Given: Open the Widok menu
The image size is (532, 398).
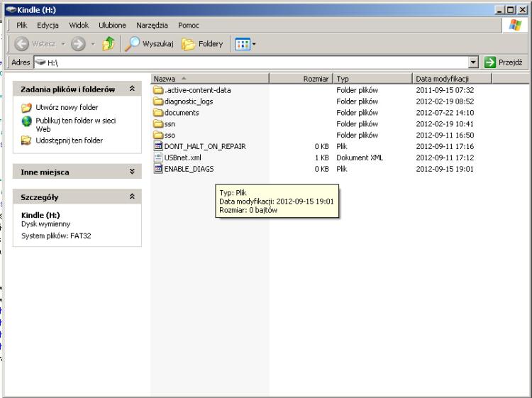Looking at the screenshot, I should (x=79, y=25).
